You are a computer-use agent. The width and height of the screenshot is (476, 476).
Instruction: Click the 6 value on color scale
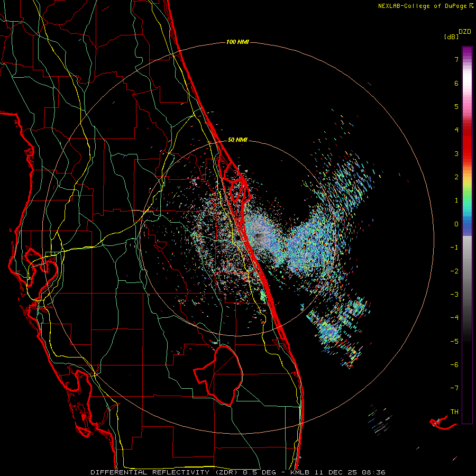[456, 83]
